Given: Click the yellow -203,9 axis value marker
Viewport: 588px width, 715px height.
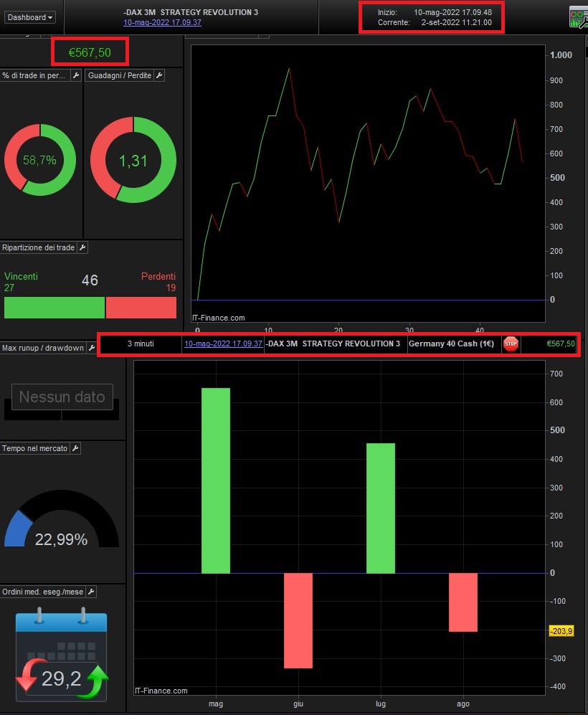Looking at the screenshot, I should [x=561, y=631].
